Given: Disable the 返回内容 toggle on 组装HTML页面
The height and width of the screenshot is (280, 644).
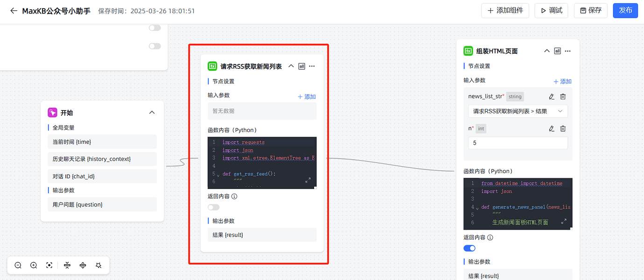Looking at the screenshot, I should point(469,248).
